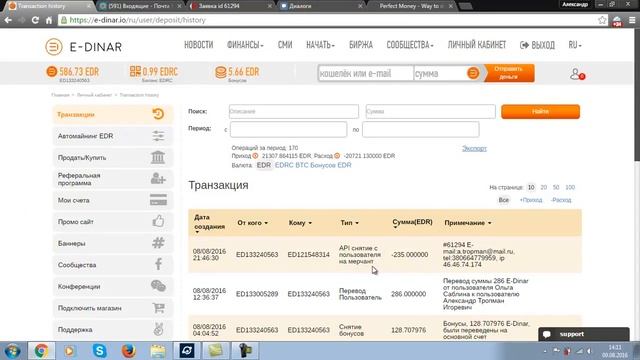The height and width of the screenshot is (360, 640).
Task: Click Сообщества Facebook icon
Action: (x=158, y=264)
